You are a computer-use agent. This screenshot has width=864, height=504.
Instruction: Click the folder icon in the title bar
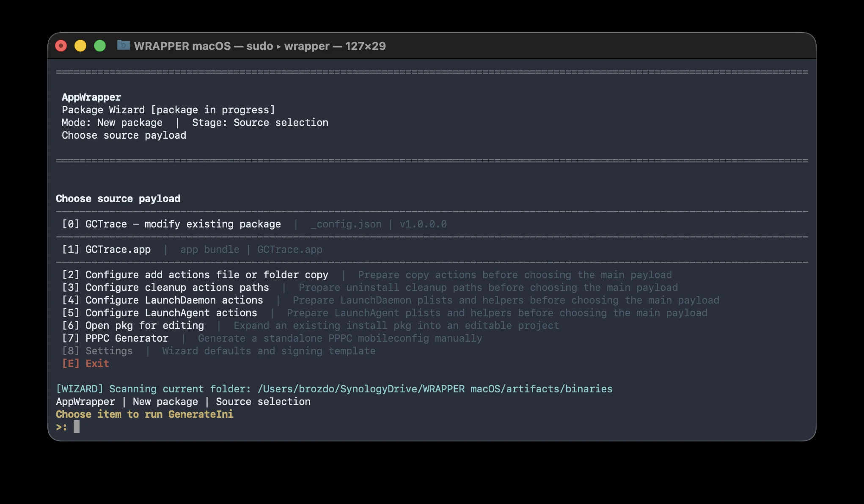(x=123, y=45)
